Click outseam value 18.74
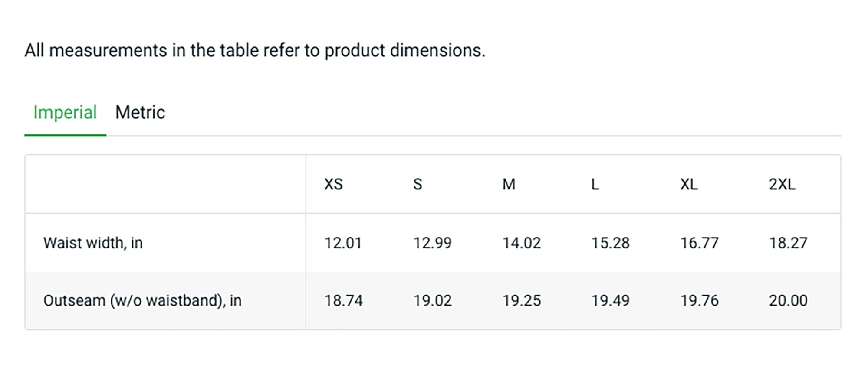The height and width of the screenshot is (368, 868). click(343, 300)
